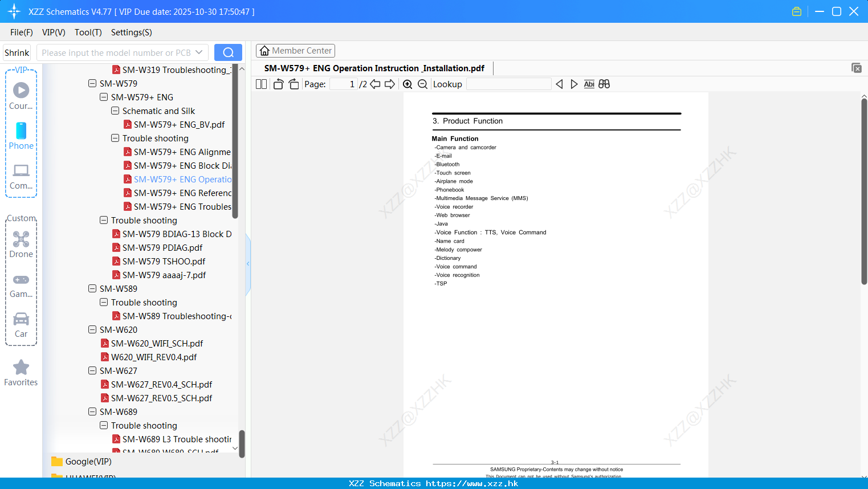
Task: Open SM-W579 BDIAG-13 Block file
Action: pos(172,234)
